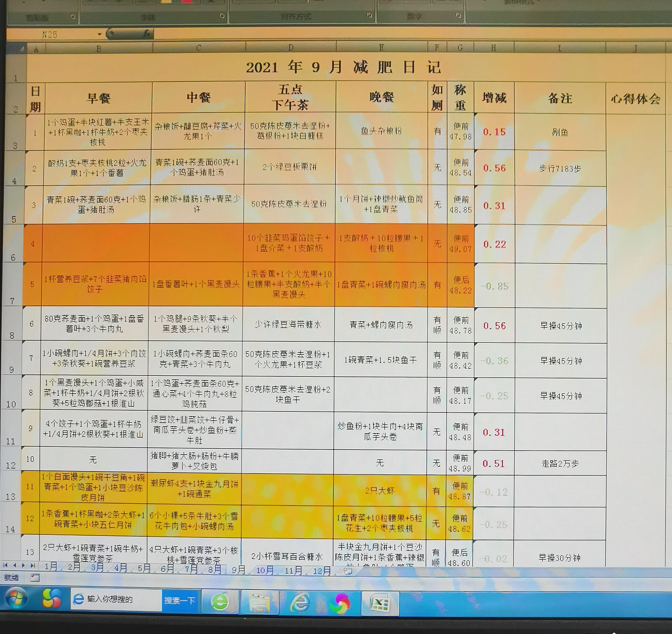672x634 pixels.
Task: Jump to first sheet tab arrow
Action: (x=5, y=565)
